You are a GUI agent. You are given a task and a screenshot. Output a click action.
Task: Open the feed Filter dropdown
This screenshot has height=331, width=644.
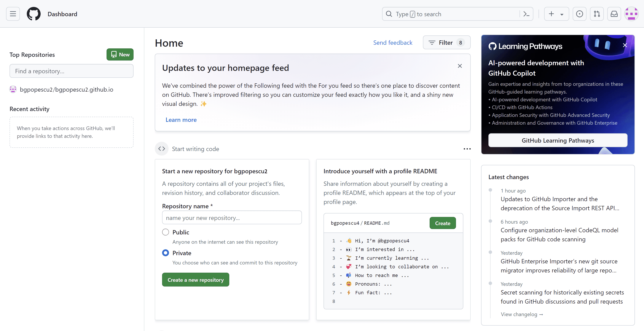coord(446,43)
